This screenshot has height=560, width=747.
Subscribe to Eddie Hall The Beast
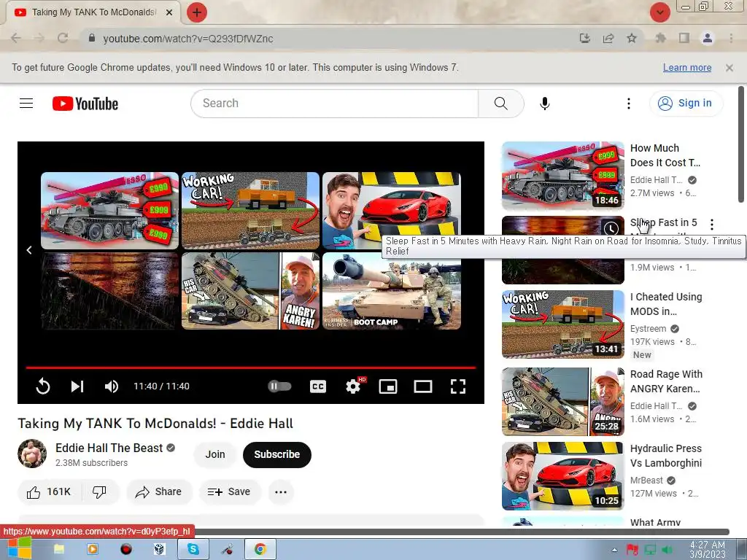(276, 454)
